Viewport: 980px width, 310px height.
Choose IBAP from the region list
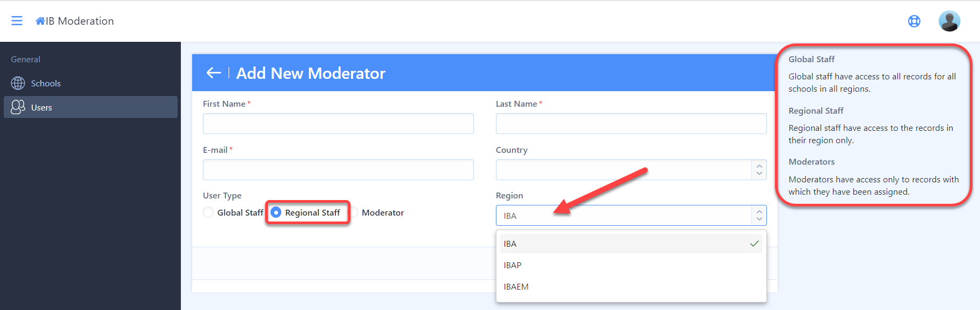pyautogui.click(x=631, y=265)
